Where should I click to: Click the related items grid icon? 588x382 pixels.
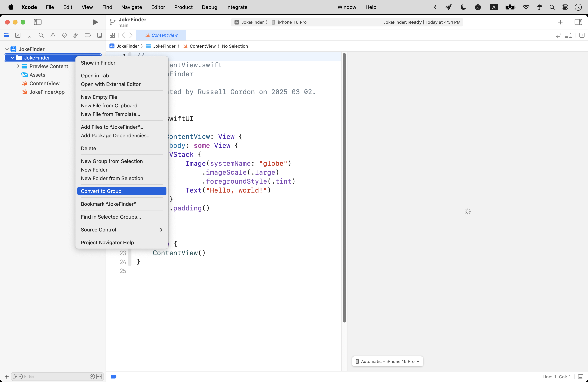point(112,35)
